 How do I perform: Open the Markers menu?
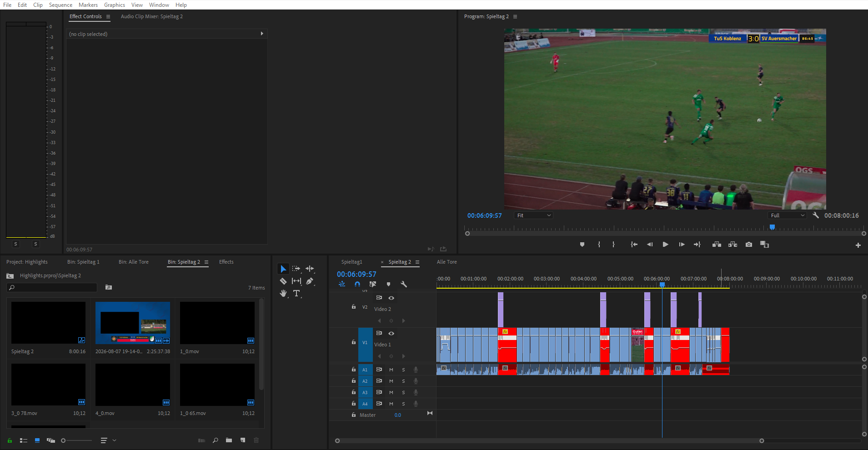pos(88,5)
